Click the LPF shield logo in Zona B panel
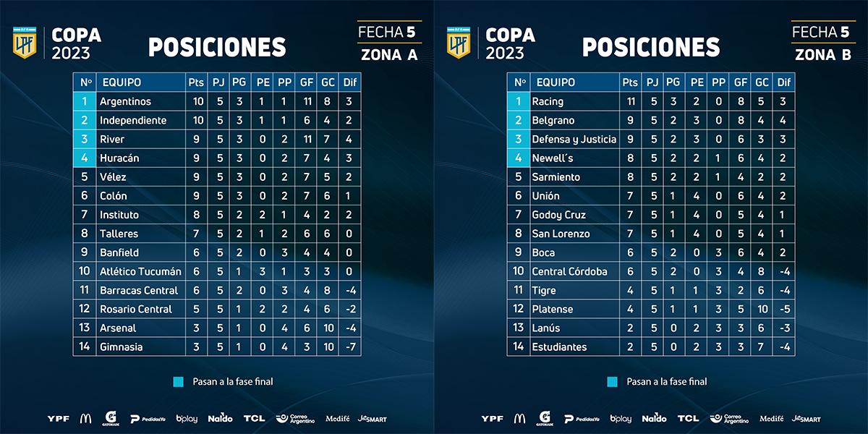Screen dimensions: 868x434 pyautogui.click(x=458, y=43)
